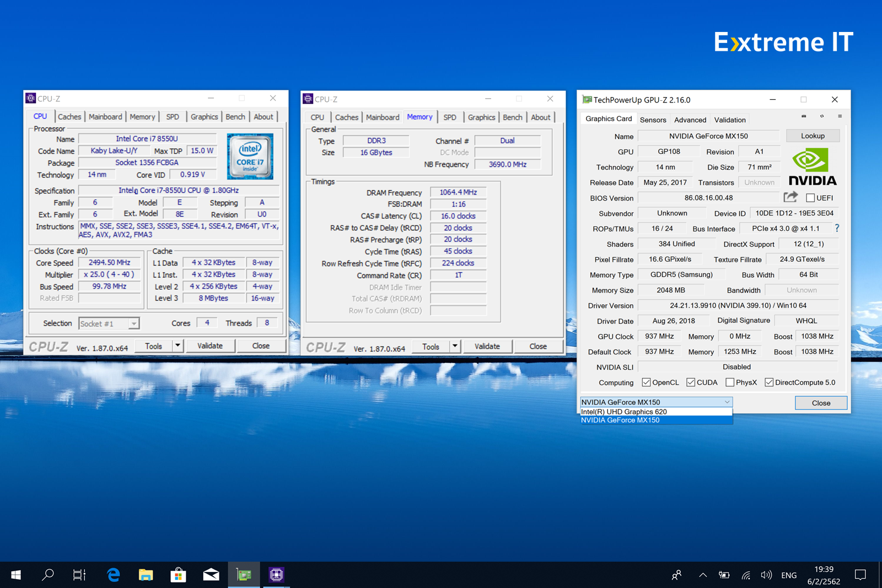The height and width of the screenshot is (588, 882).
Task: Click the ENG language indicator
Action: [789, 575]
